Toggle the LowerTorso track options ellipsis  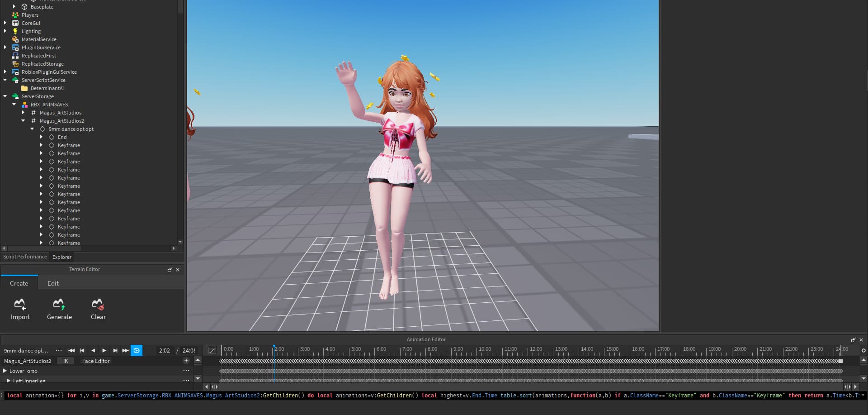[186, 371]
